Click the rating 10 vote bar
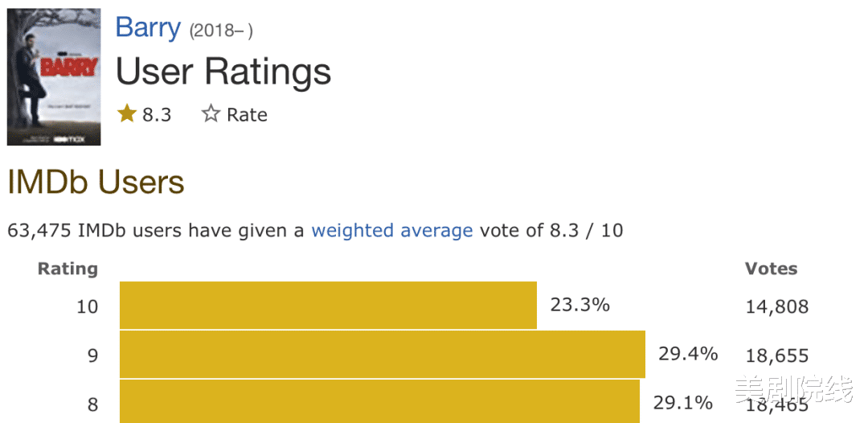 (x=328, y=305)
